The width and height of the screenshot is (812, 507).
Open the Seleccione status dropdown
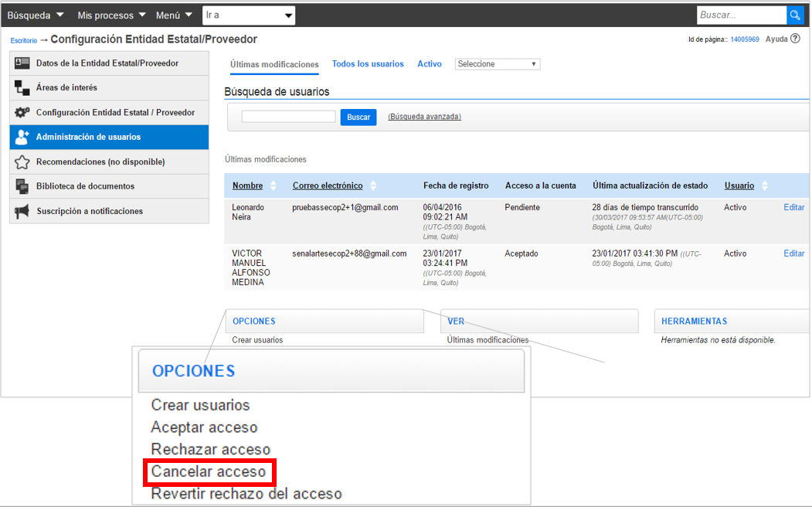click(498, 64)
